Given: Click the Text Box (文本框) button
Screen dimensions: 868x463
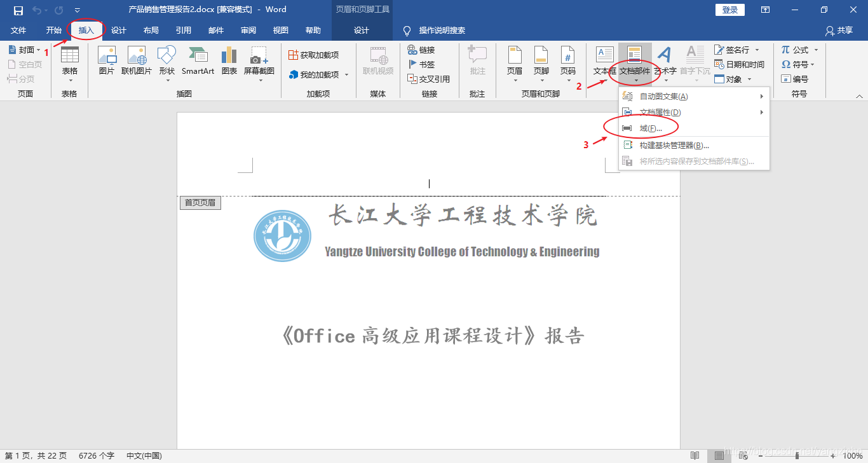Looking at the screenshot, I should tap(604, 64).
